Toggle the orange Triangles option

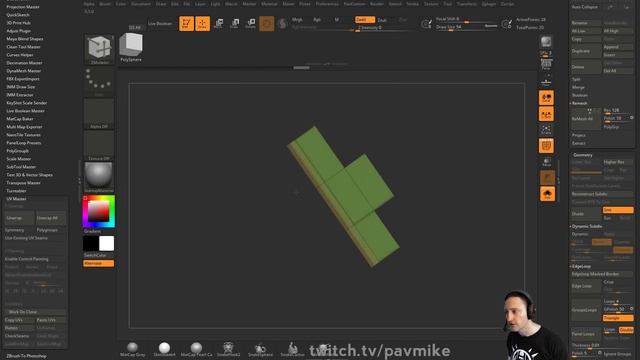618,318
